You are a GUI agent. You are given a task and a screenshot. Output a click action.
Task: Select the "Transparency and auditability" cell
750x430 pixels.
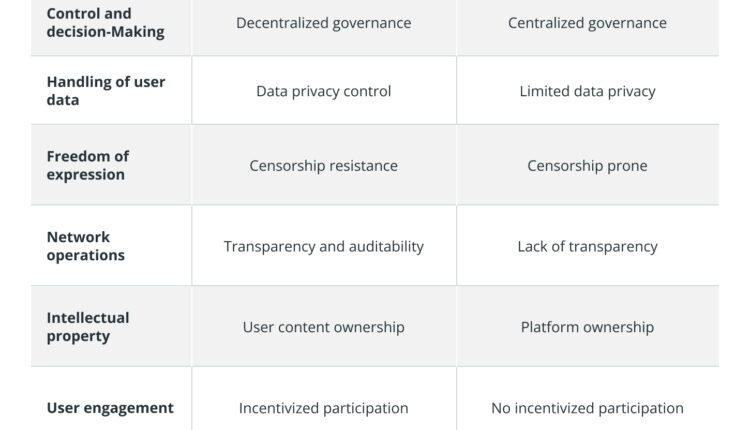323,246
